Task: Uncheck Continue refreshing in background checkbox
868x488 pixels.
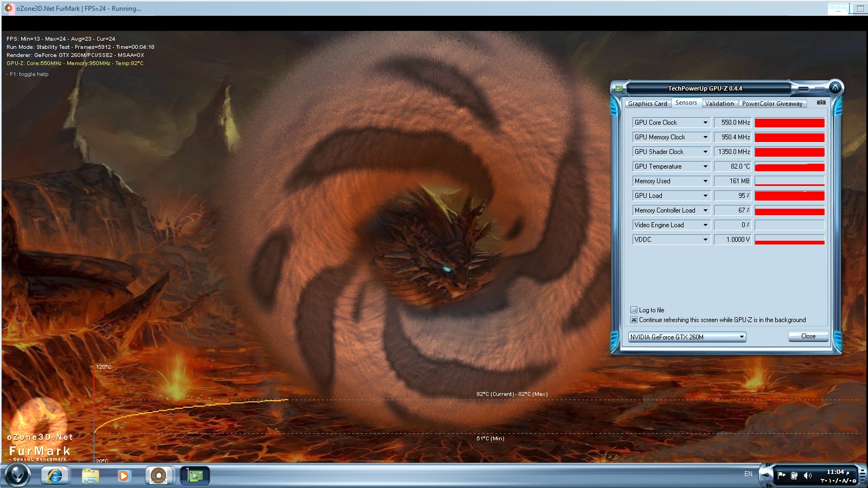Action: click(634, 320)
